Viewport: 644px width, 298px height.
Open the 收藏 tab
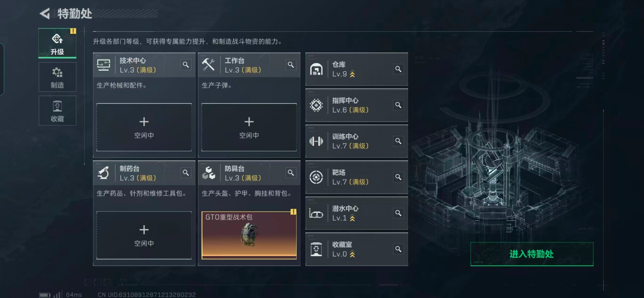pos(57,111)
